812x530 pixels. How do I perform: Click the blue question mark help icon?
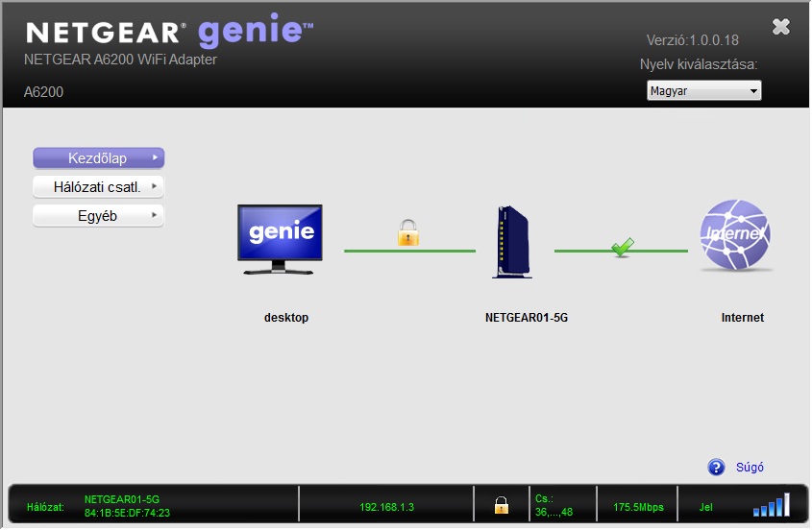pos(716,468)
